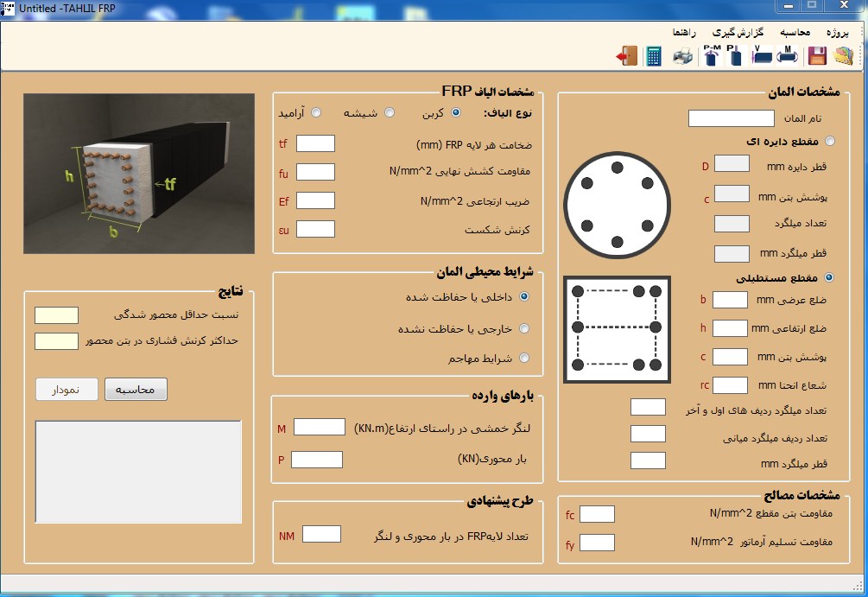Image resolution: width=868 pixels, height=597 pixels.
Task: Select the M bending moment toolbar icon
Action: [x=787, y=57]
